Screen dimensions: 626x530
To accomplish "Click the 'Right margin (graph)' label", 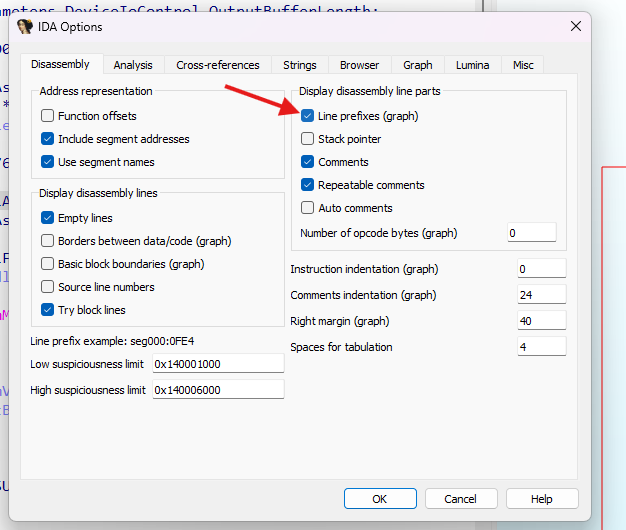I will (340, 321).
